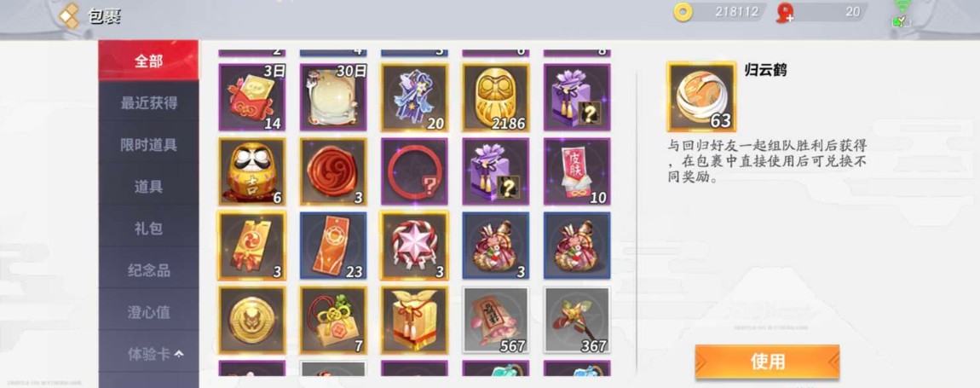
Task: Switch to the 最近获得 tab
Action: click(x=149, y=102)
